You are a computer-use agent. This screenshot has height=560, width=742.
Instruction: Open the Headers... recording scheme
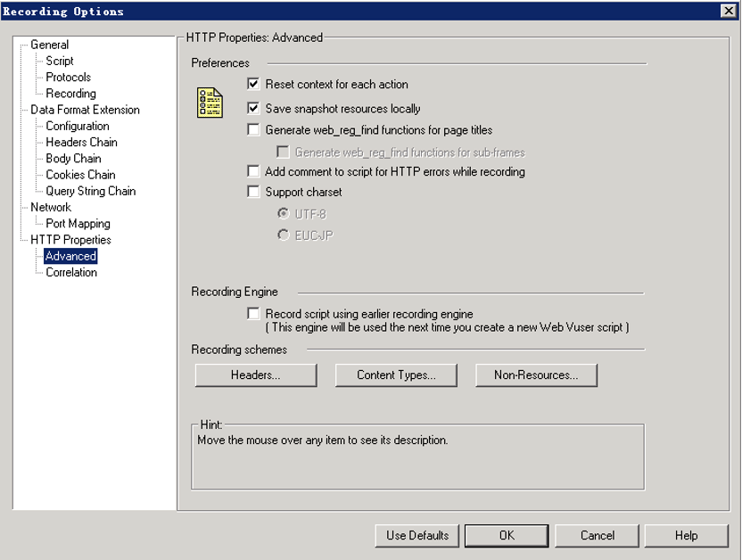coord(256,375)
